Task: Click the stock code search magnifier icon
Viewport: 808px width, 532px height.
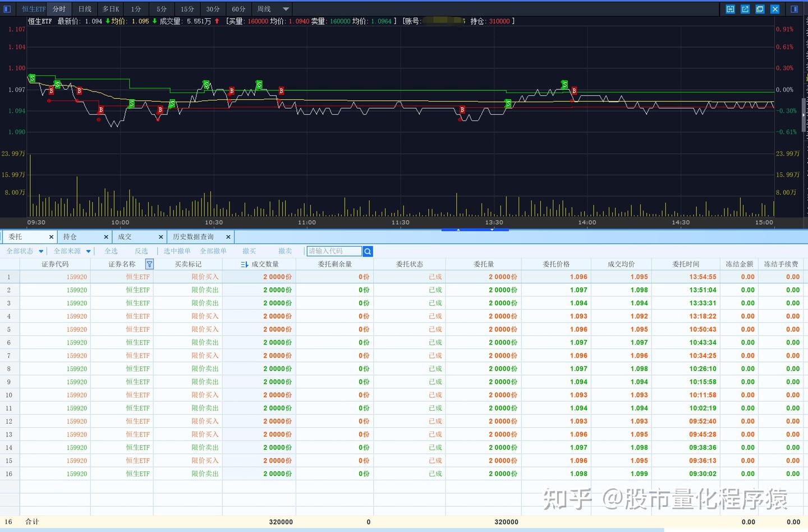Action: pyautogui.click(x=368, y=251)
